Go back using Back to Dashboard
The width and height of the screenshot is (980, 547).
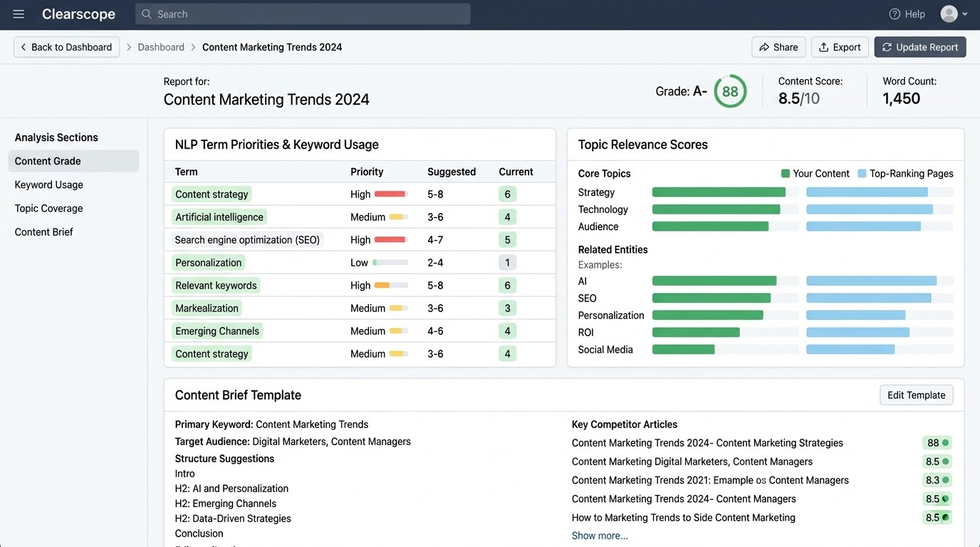coord(66,47)
